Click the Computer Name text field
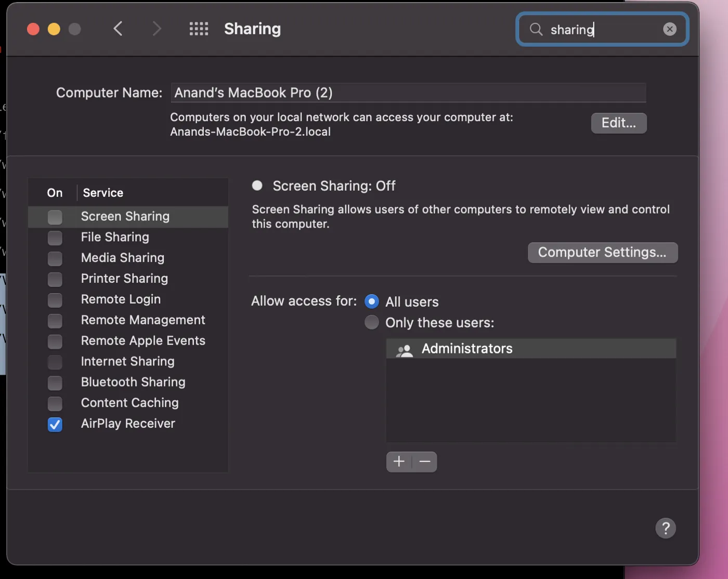The height and width of the screenshot is (579, 728). pyautogui.click(x=408, y=93)
